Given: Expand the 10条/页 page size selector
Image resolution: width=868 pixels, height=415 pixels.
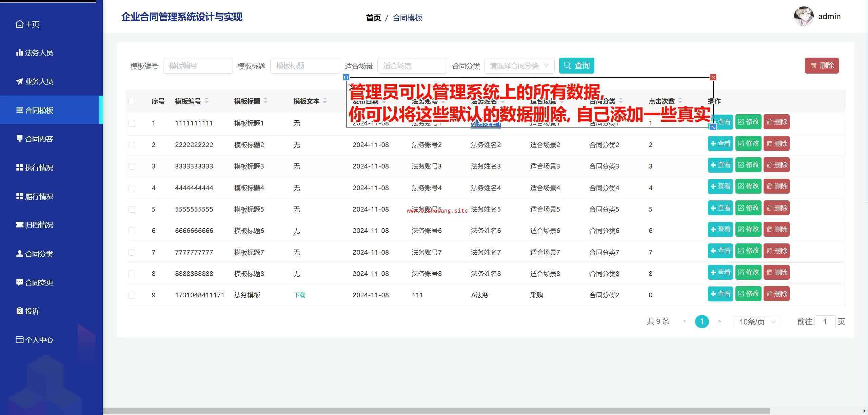Looking at the screenshot, I should 756,321.
